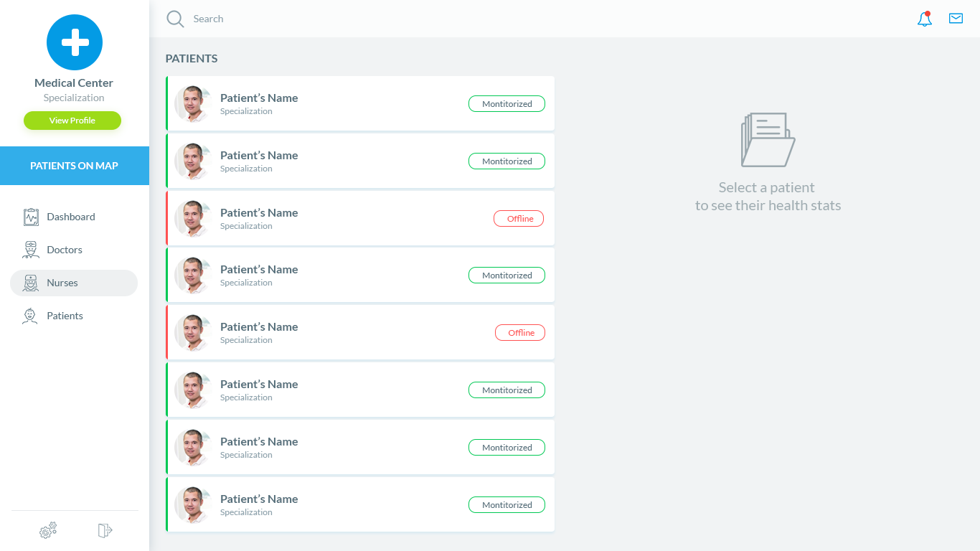Select the second patient's avatar photo

pyautogui.click(x=192, y=161)
